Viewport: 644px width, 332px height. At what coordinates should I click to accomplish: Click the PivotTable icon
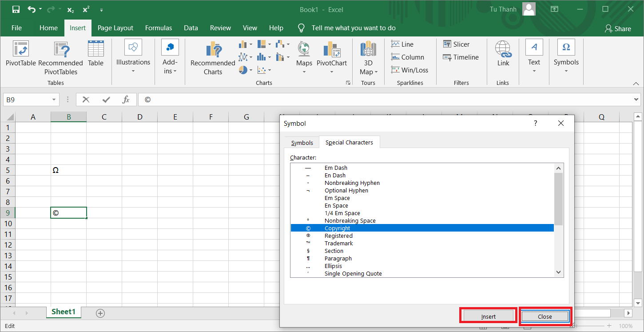(20, 49)
